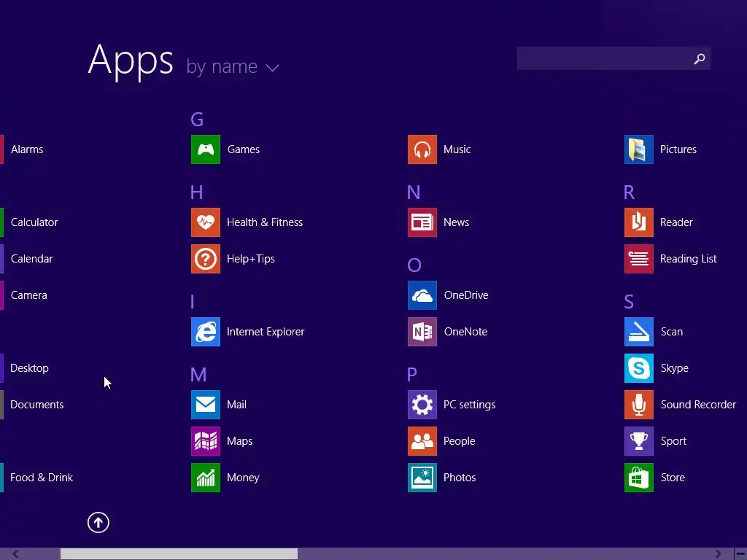Expand the 'by name' sort dropdown
This screenshot has width=747, height=560.
pos(233,66)
